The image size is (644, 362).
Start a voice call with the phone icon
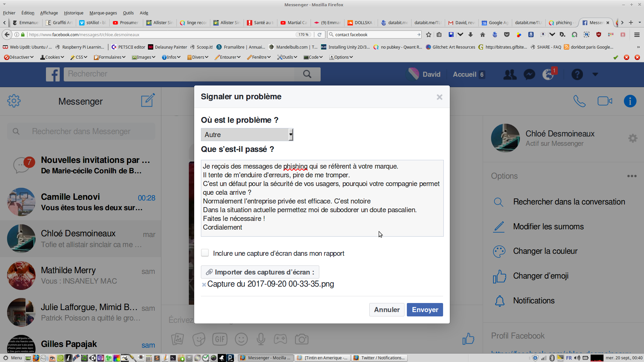pos(579,101)
